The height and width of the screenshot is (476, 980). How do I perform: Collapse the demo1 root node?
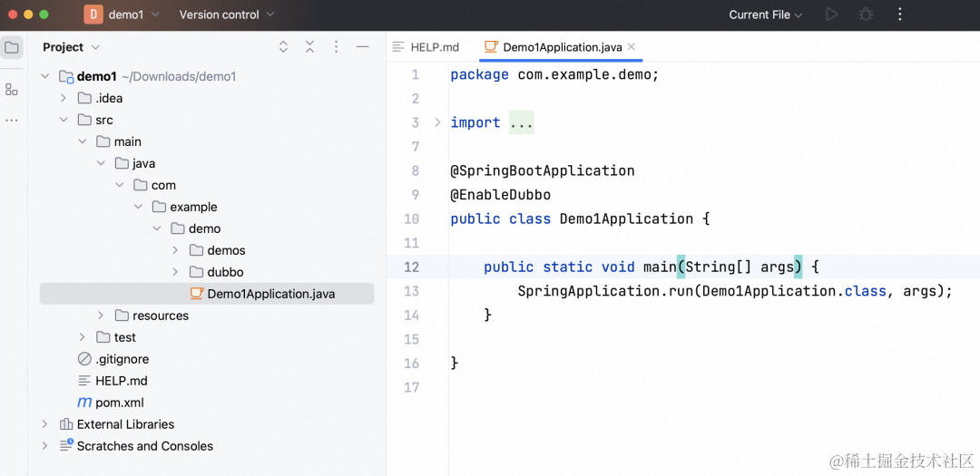point(45,76)
